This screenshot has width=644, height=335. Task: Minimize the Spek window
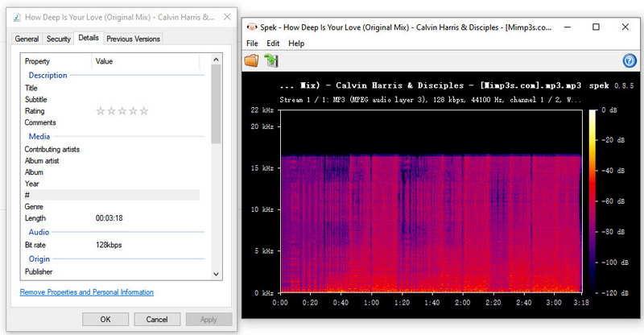(x=568, y=27)
